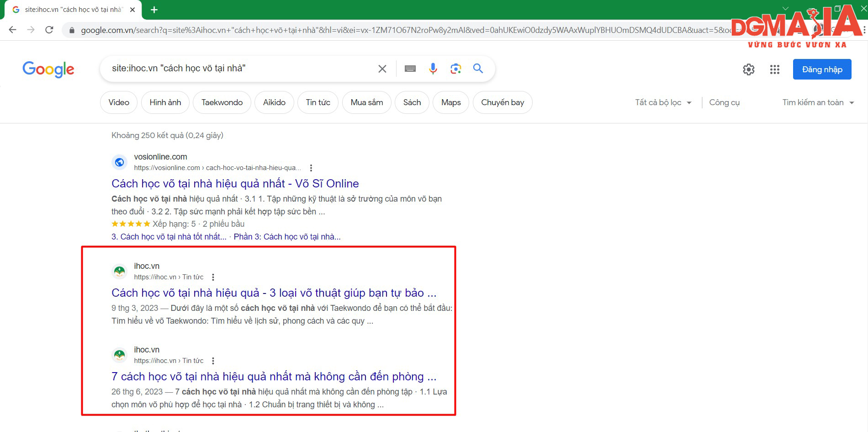Select the Maps filter chip
Screen dimensions: 868x432
coord(451,102)
